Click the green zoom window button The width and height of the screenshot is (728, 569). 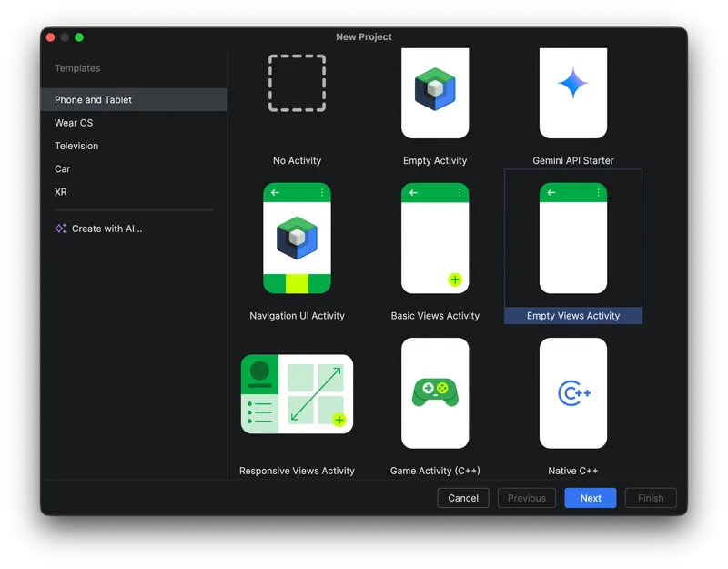(79, 37)
